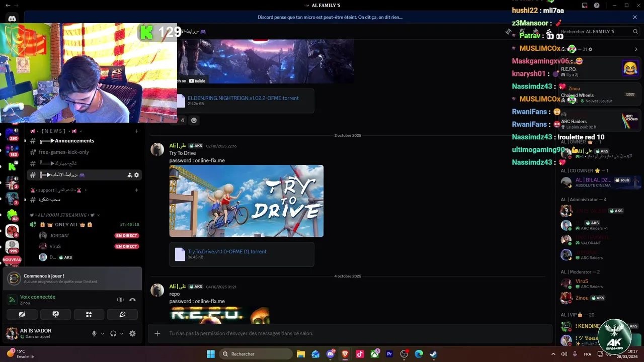Download Try.To.Drive torrent file
The width and height of the screenshot is (644, 362).
[x=227, y=251]
